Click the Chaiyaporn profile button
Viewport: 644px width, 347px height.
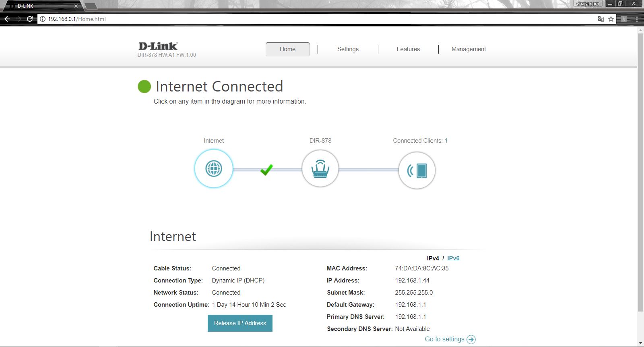click(x=588, y=4)
